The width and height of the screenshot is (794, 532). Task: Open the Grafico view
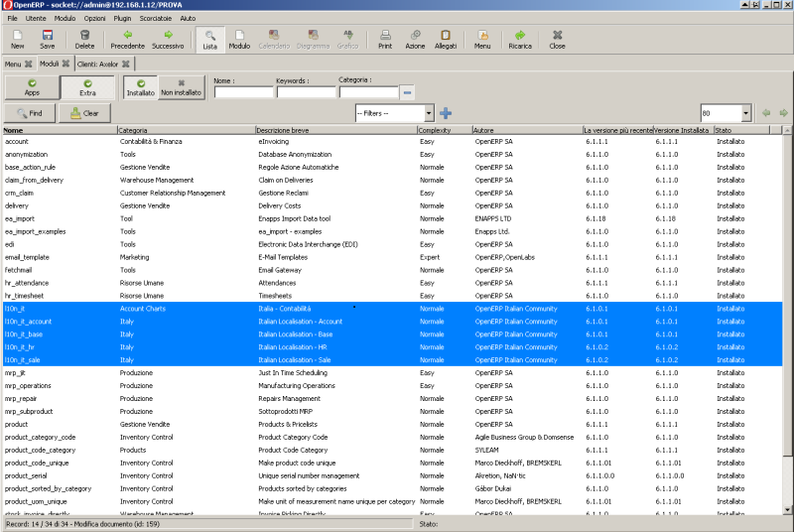click(x=348, y=40)
